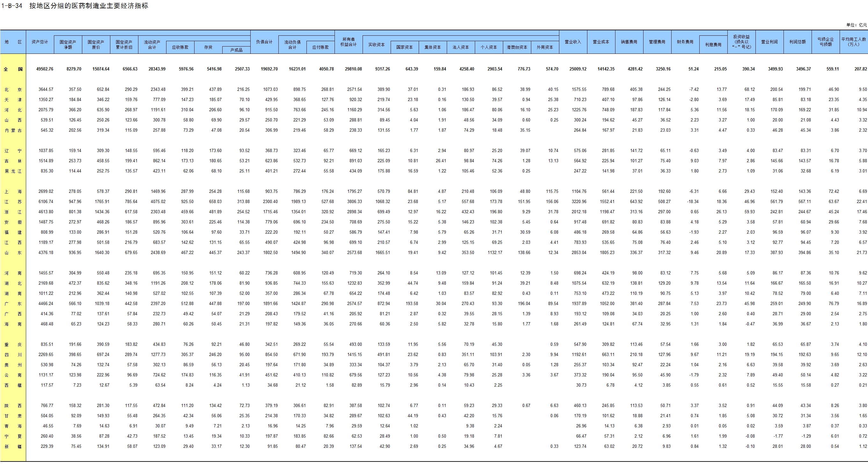Click the 港澳台资本 column header
The image size is (868, 472).
point(517,47)
